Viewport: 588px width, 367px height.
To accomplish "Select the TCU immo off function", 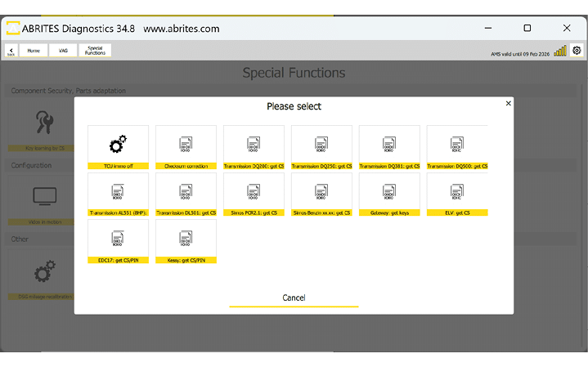I will (x=118, y=147).
